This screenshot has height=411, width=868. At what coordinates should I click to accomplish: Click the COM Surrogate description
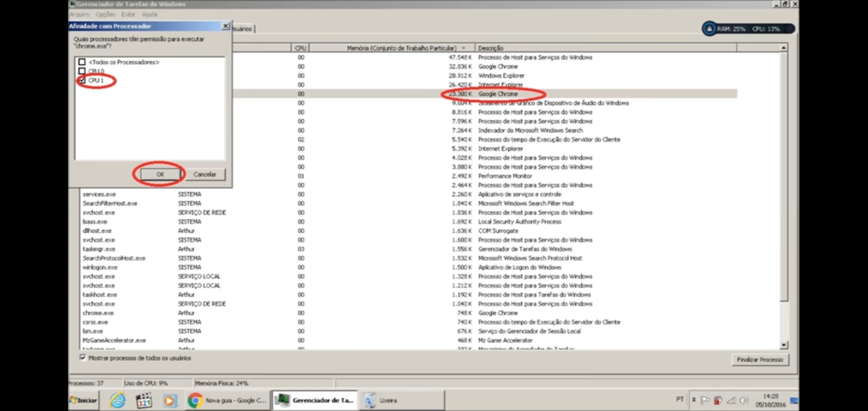498,231
